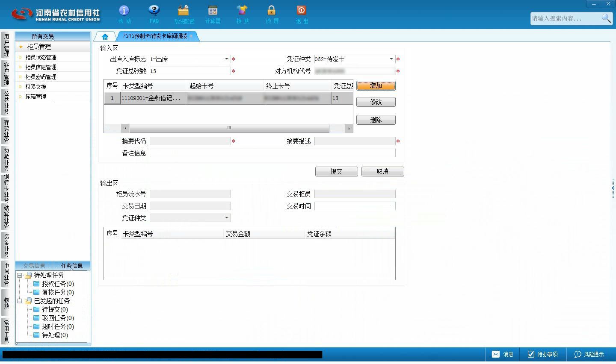Switch to the 交易信息 tab

(x=34, y=266)
